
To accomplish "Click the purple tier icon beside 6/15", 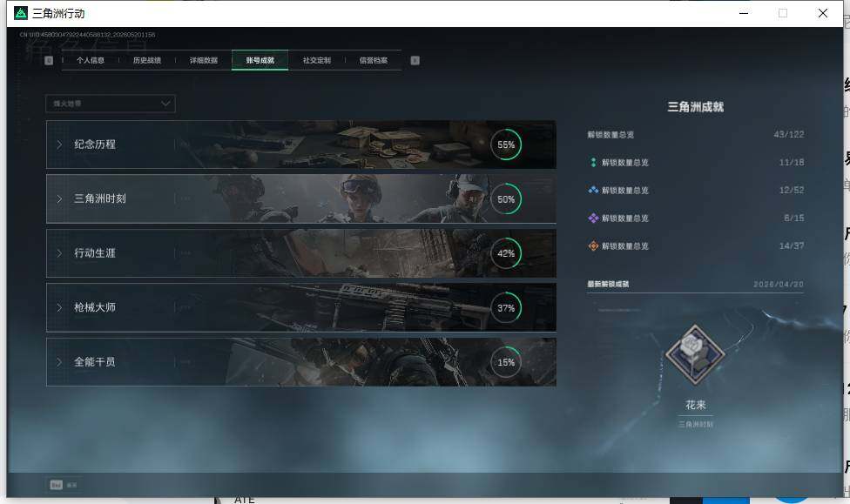I will (x=593, y=218).
